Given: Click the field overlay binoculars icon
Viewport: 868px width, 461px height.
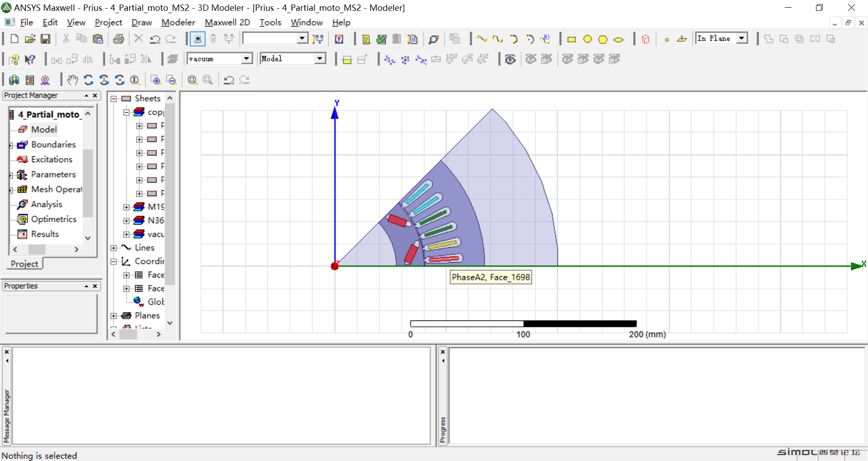Looking at the screenshot, I should tap(14, 80).
